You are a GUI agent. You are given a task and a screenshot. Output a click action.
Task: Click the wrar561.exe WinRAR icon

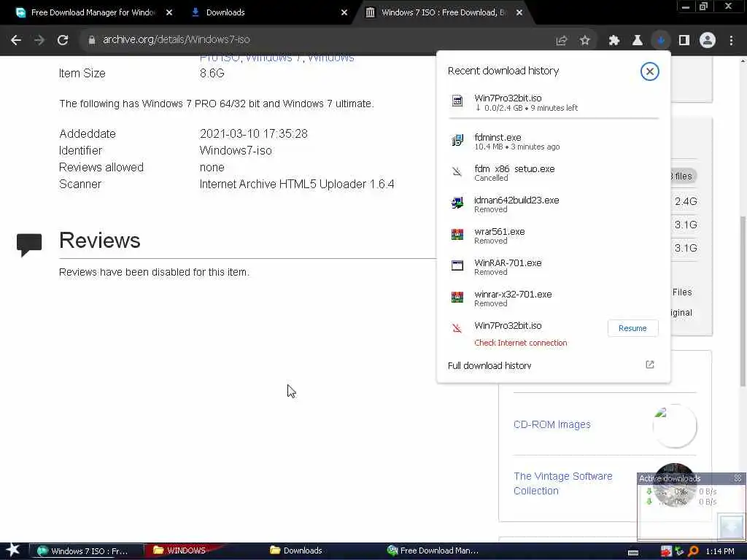click(x=457, y=234)
